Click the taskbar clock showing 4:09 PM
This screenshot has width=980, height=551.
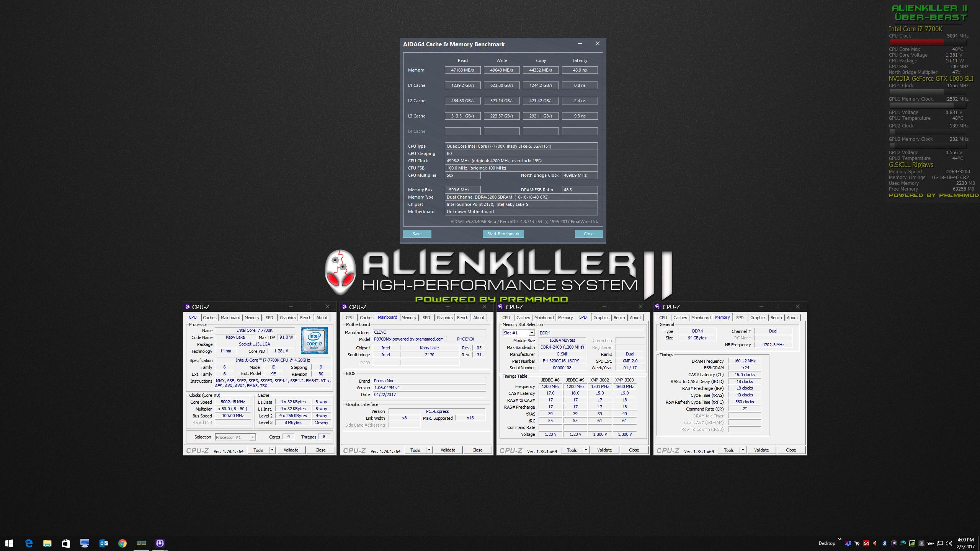tap(965, 543)
